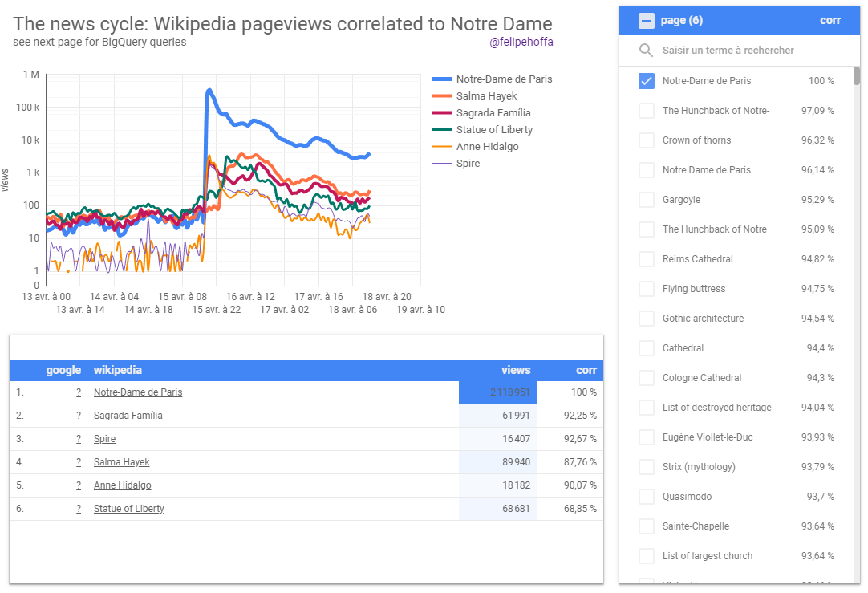Click the 'see next page for BigQuery queries' subtitle

[x=99, y=42]
